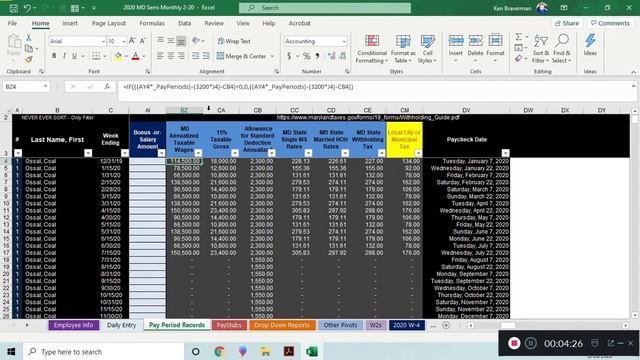The width and height of the screenshot is (640, 360).
Task: Open the font name Arial dropdown
Action: 103,41
